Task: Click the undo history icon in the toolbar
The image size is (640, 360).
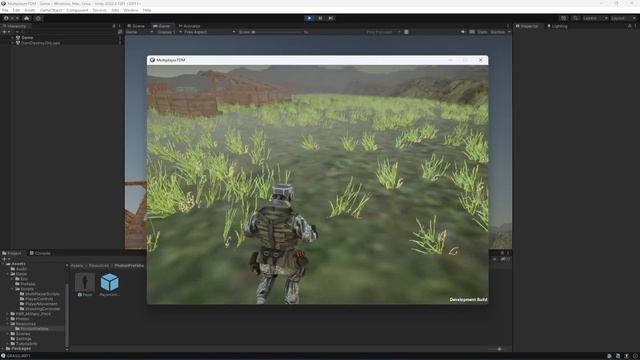Action: click(563, 18)
